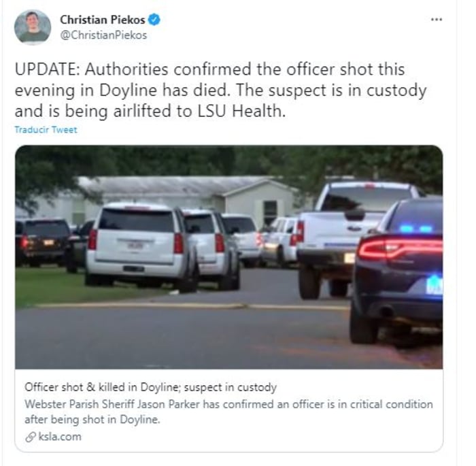Click the dark SUV parked on the grass
Viewport: 476px width, 466px height.
pyautogui.click(x=44, y=242)
